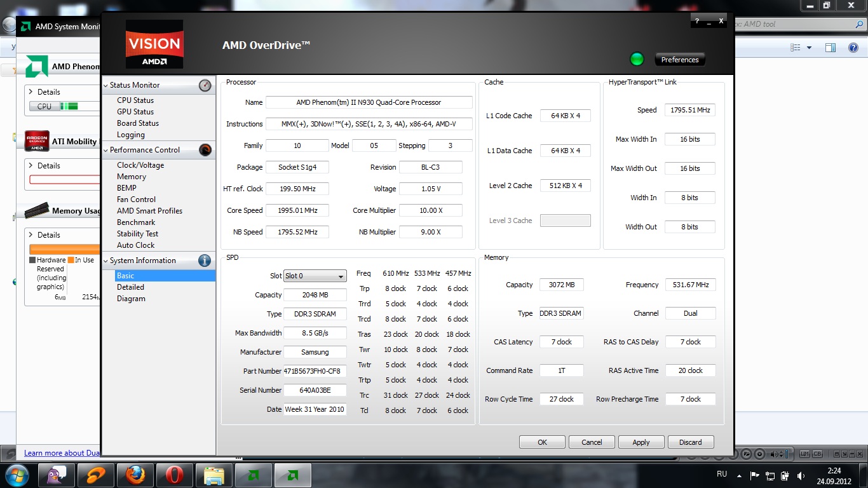Click the Radeon Graphics icon in System Monitor

pos(37,141)
